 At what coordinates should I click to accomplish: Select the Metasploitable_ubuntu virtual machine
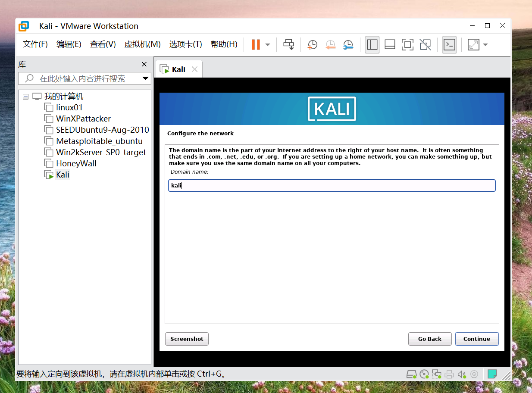99,141
